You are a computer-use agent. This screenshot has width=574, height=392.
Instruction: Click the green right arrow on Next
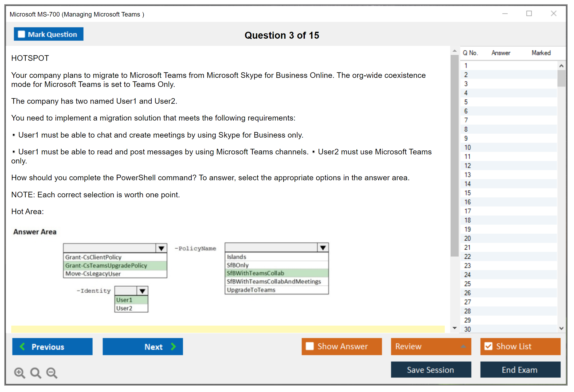(174, 346)
